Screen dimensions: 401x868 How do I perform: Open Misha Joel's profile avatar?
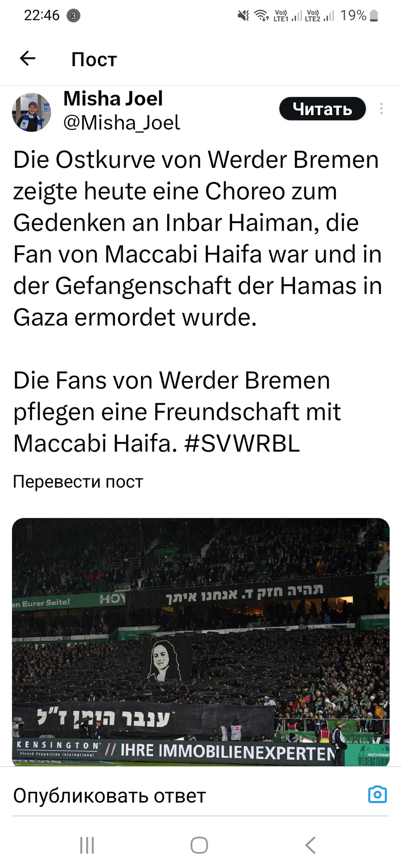pyautogui.click(x=31, y=112)
